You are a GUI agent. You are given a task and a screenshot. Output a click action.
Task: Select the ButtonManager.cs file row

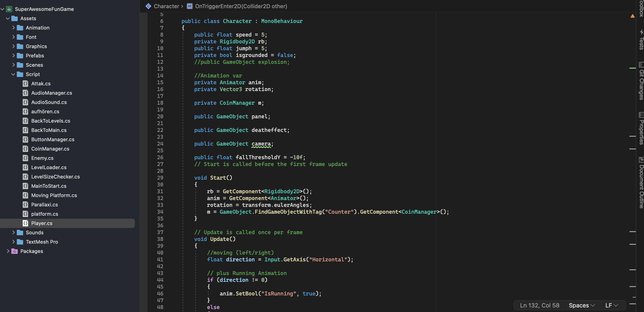[67, 139]
